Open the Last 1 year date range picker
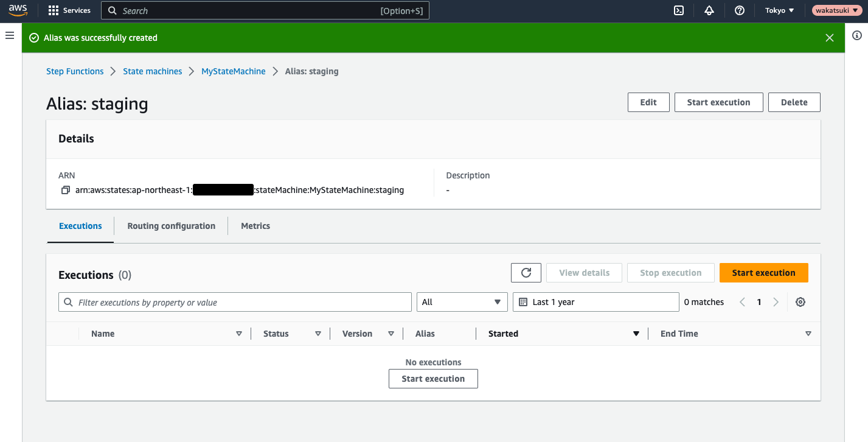This screenshot has height=442, width=868. [x=595, y=301]
